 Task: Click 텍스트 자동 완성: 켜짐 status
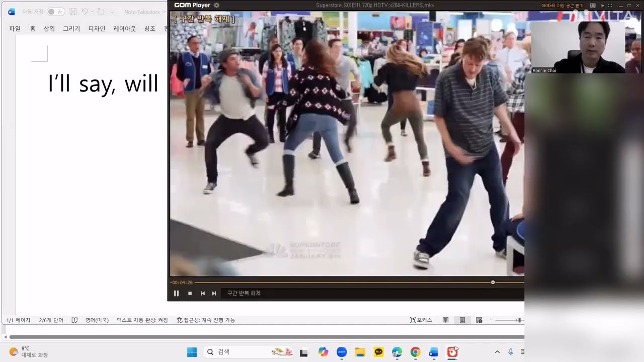point(142,320)
